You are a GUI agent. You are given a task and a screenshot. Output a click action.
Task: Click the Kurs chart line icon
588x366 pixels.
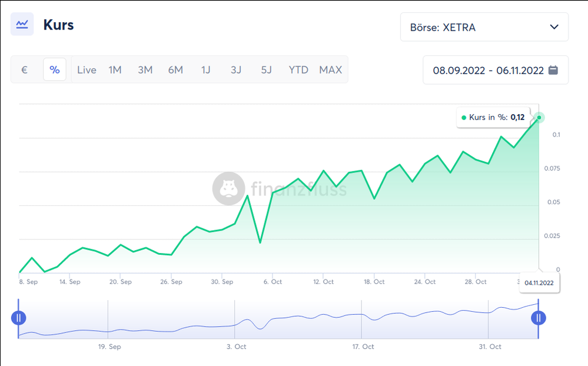point(22,24)
